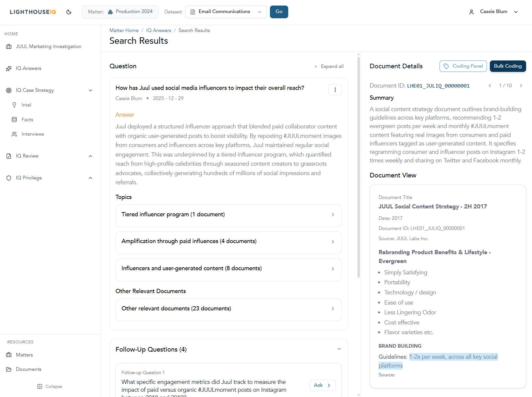Click the Bulk Coding button
532x397 pixels.
click(508, 66)
